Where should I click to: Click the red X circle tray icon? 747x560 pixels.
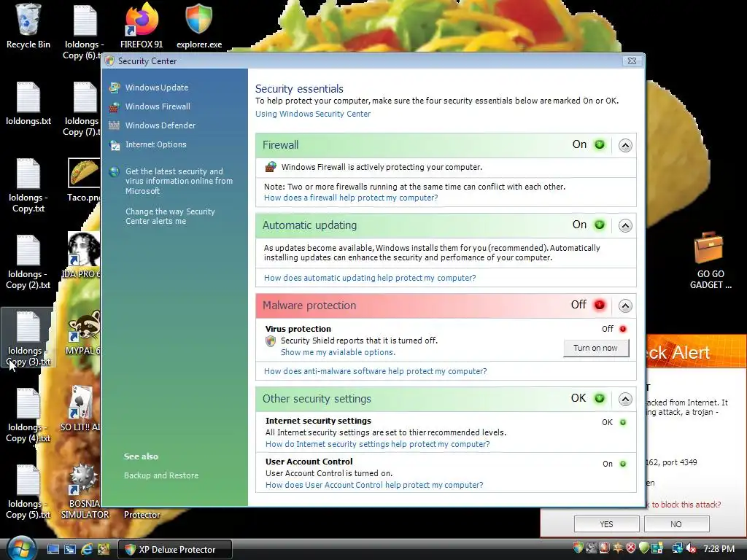click(631, 548)
